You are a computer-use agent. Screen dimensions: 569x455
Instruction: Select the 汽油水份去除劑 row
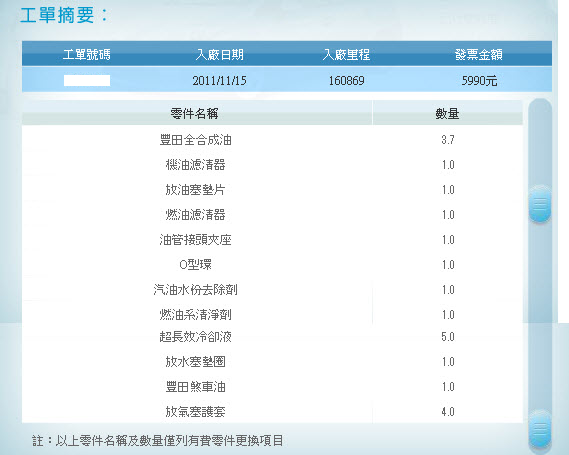point(272,290)
